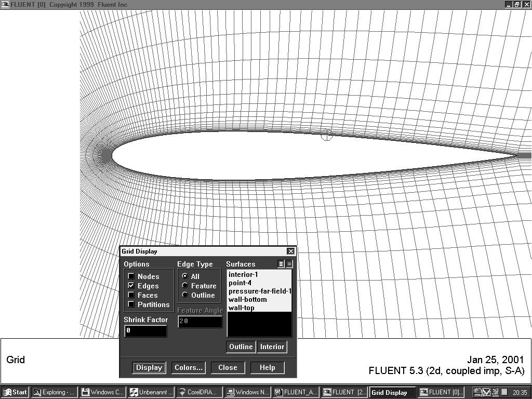Select wall-top in the Surfaces list
The height and width of the screenshot is (399, 532).
click(259, 308)
